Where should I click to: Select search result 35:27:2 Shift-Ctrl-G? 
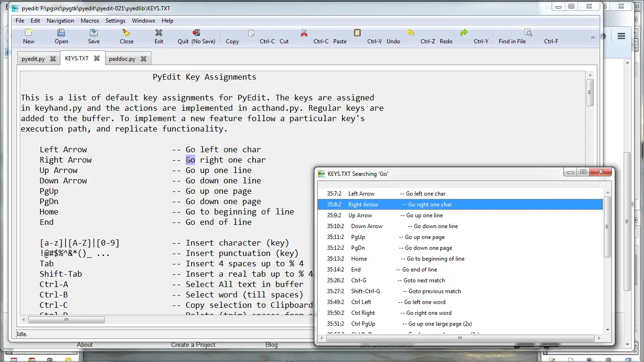[460, 291]
